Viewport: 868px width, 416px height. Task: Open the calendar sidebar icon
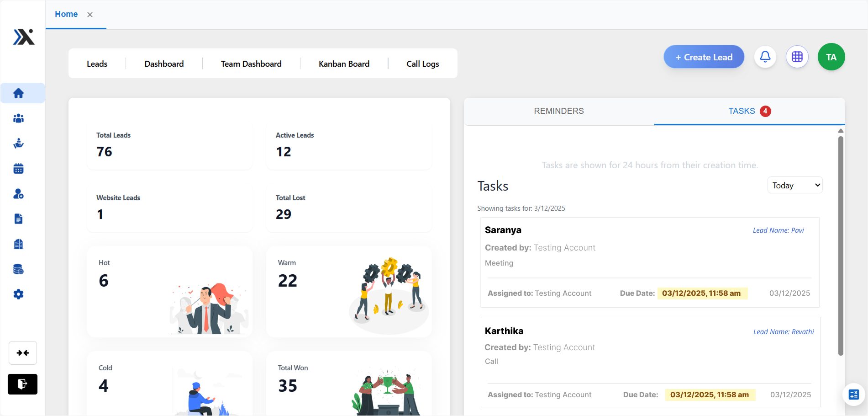coord(19,169)
